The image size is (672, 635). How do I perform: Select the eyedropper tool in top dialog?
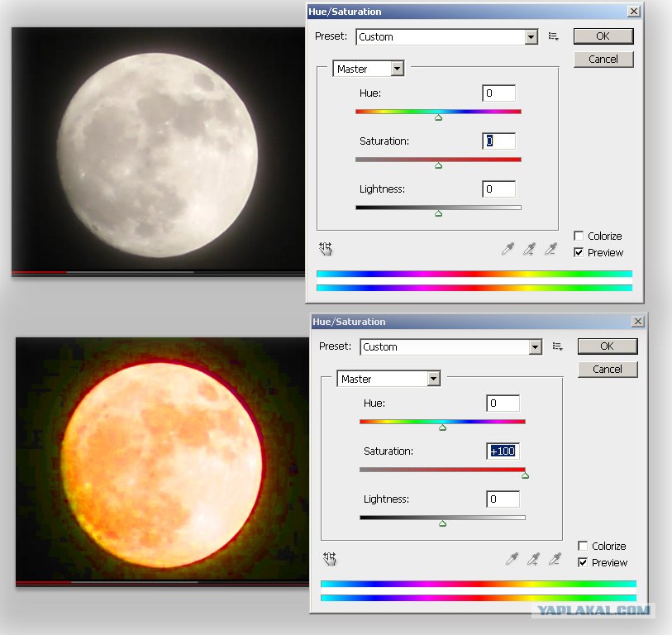point(508,249)
